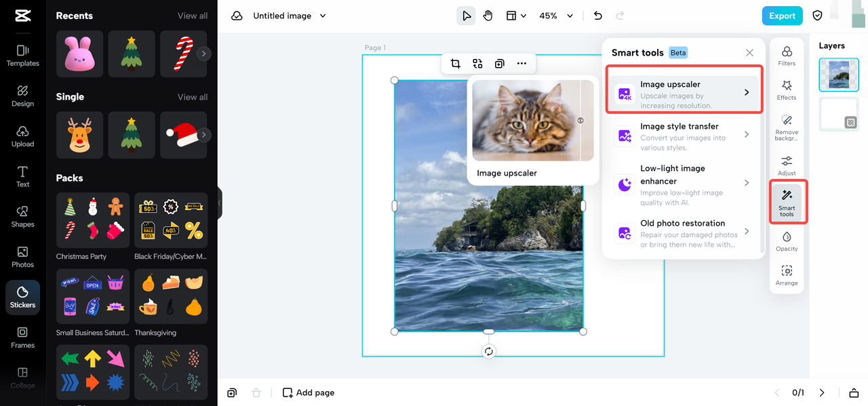Screen dimensions: 868x406
Task: Open the Shapes sidebar panel
Action: pyautogui.click(x=22, y=217)
